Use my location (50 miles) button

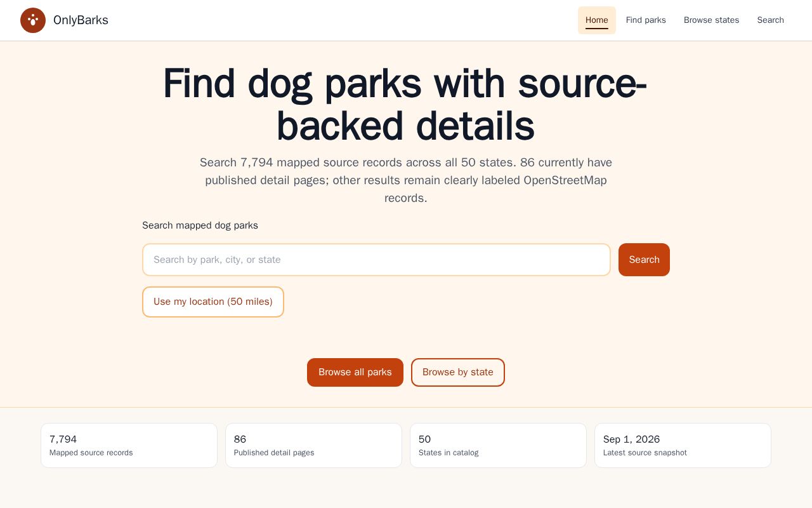213,302
